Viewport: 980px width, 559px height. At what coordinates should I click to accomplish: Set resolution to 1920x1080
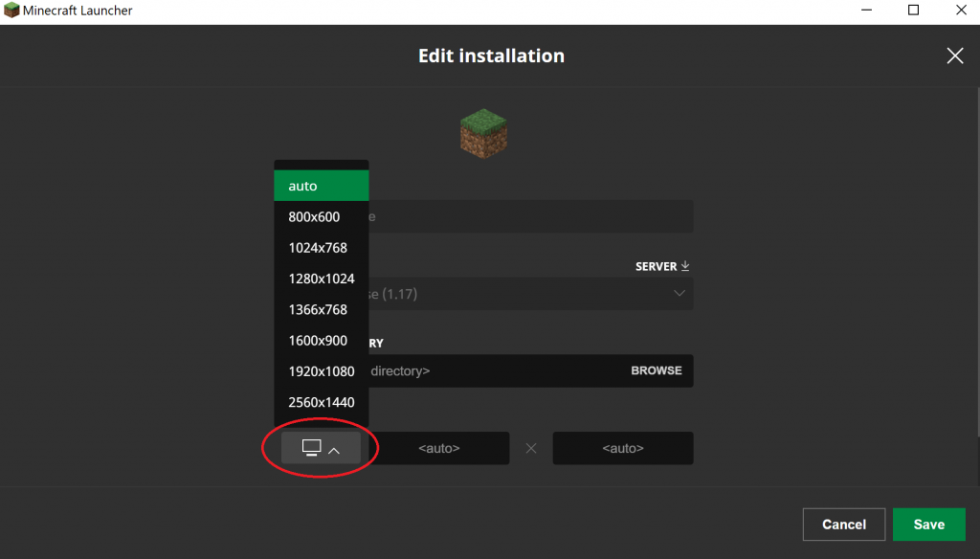pos(321,371)
